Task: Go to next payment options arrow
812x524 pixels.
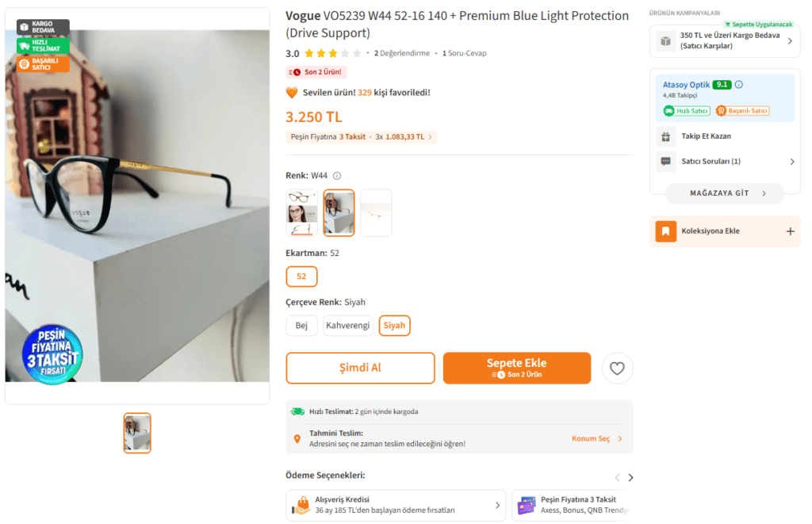Action: [630, 477]
